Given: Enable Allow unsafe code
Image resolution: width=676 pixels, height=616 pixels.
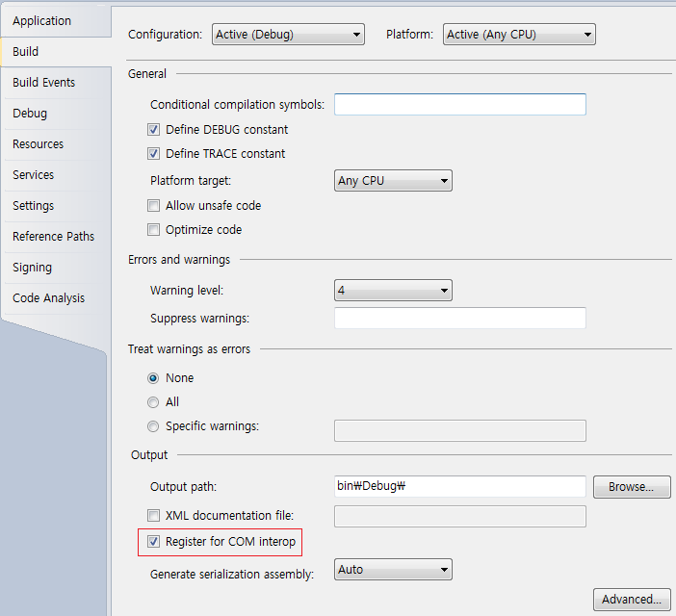Looking at the screenshot, I should click(153, 205).
